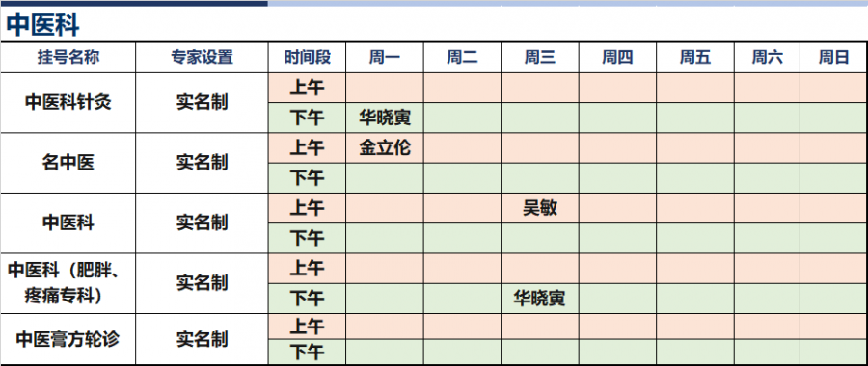This screenshot has height=366, width=868.
Task: Select the 名中医 registration name cell
Action: [68, 163]
